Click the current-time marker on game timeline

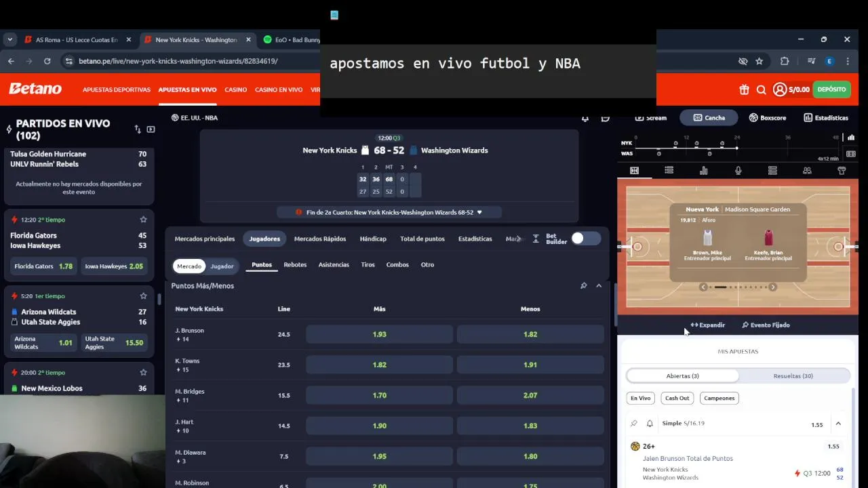[x=737, y=148]
